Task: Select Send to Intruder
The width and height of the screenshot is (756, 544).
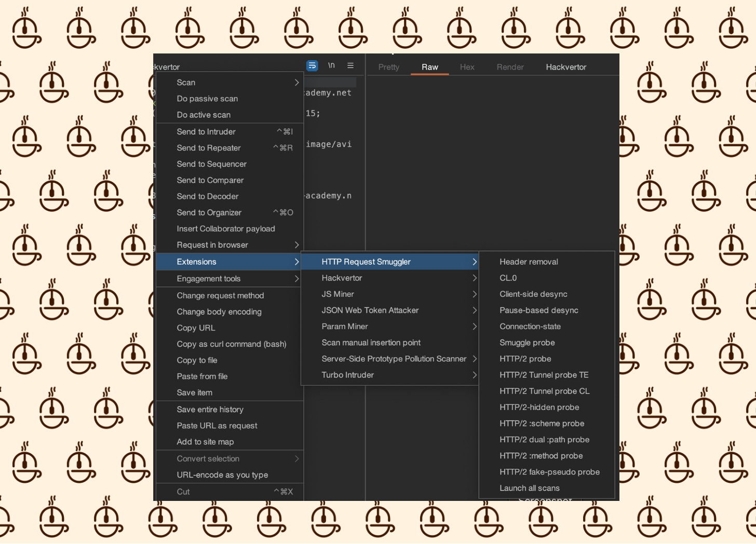Action: click(x=230, y=132)
